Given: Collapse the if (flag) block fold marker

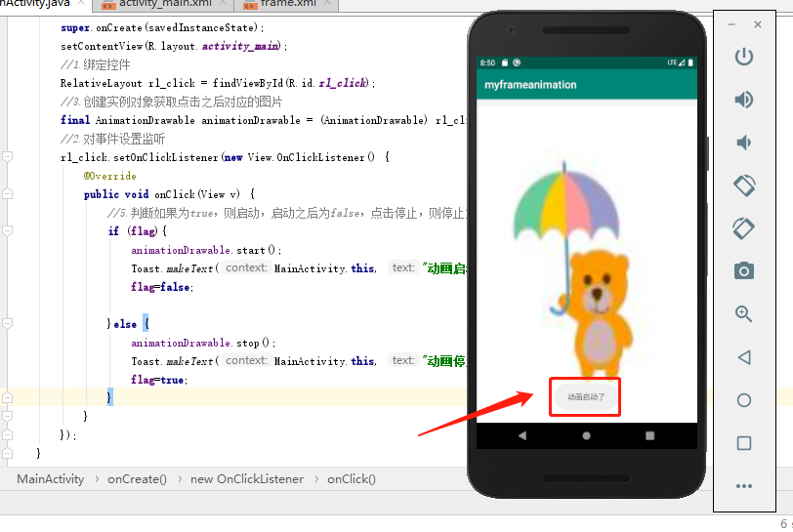Looking at the screenshot, I should (x=7, y=230).
